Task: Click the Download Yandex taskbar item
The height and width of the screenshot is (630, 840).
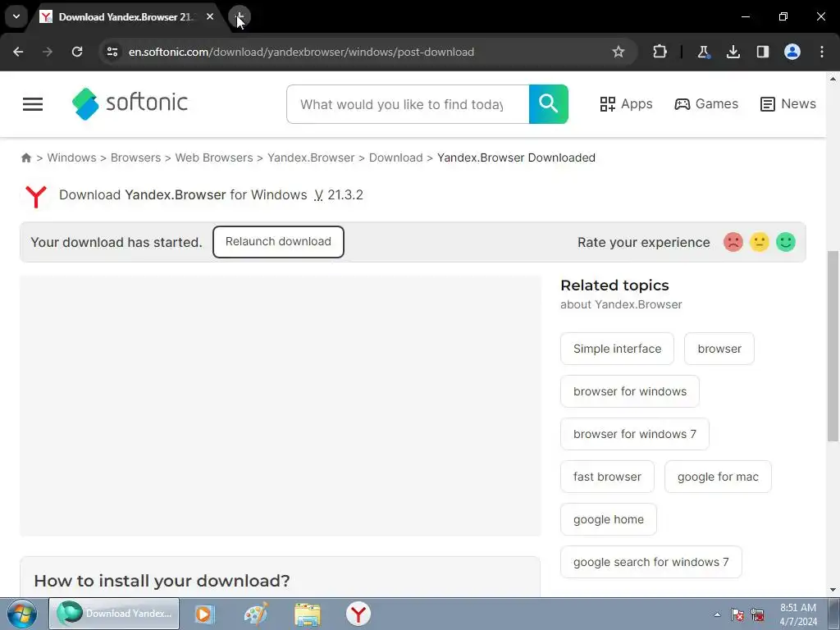Action: [x=114, y=614]
